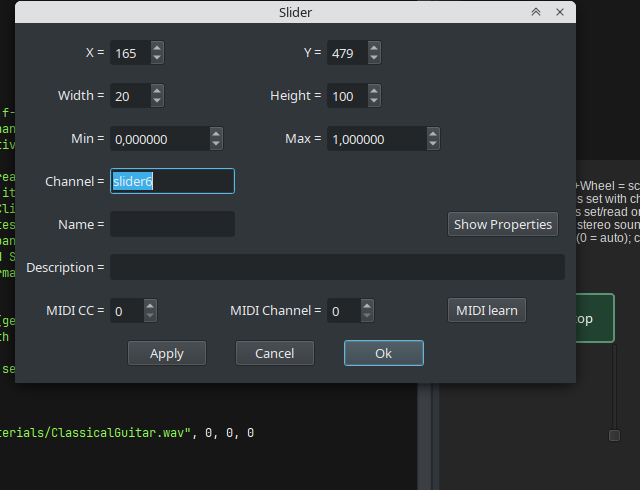Decrease the MIDI CC value with down arrow

[150, 316]
